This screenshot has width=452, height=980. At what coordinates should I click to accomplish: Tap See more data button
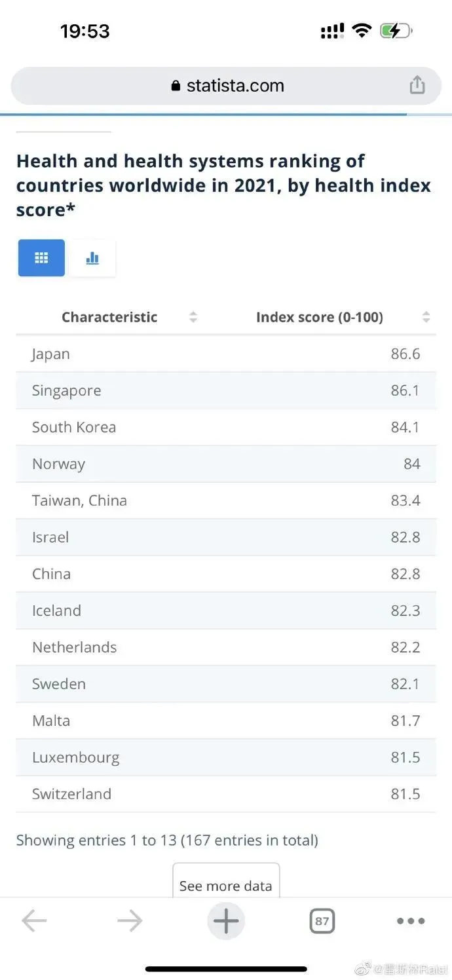coord(226,885)
